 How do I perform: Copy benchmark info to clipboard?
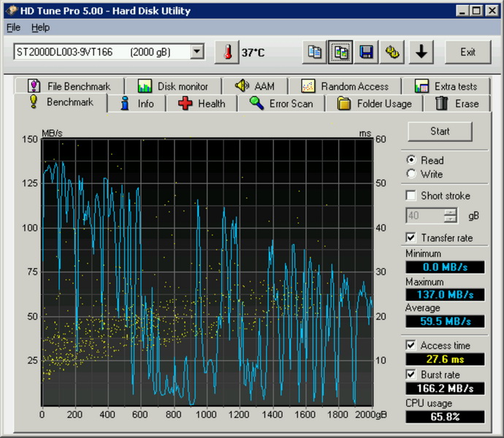pyautogui.click(x=314, y=52)
